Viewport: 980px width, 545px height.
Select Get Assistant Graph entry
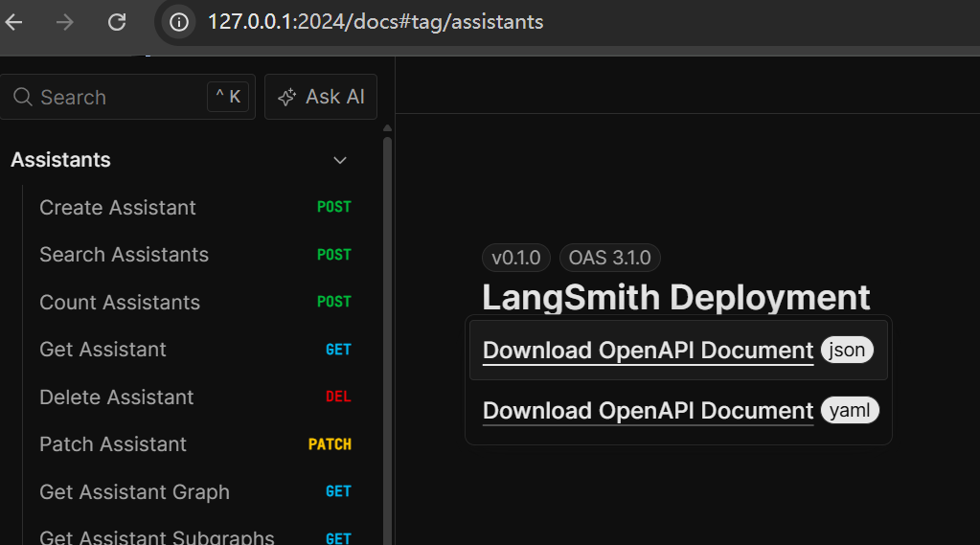134,492
